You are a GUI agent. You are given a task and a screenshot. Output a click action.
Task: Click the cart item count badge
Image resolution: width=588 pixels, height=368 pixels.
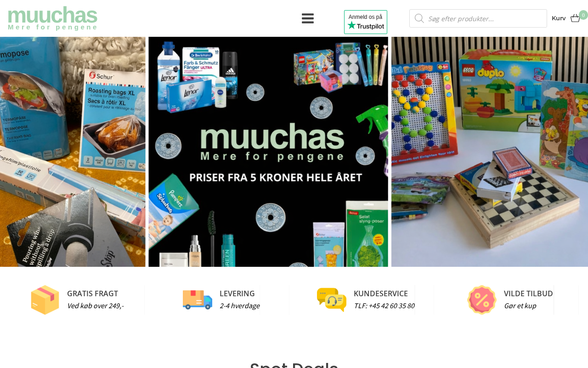pyautogui.click(x=583, y=15)
